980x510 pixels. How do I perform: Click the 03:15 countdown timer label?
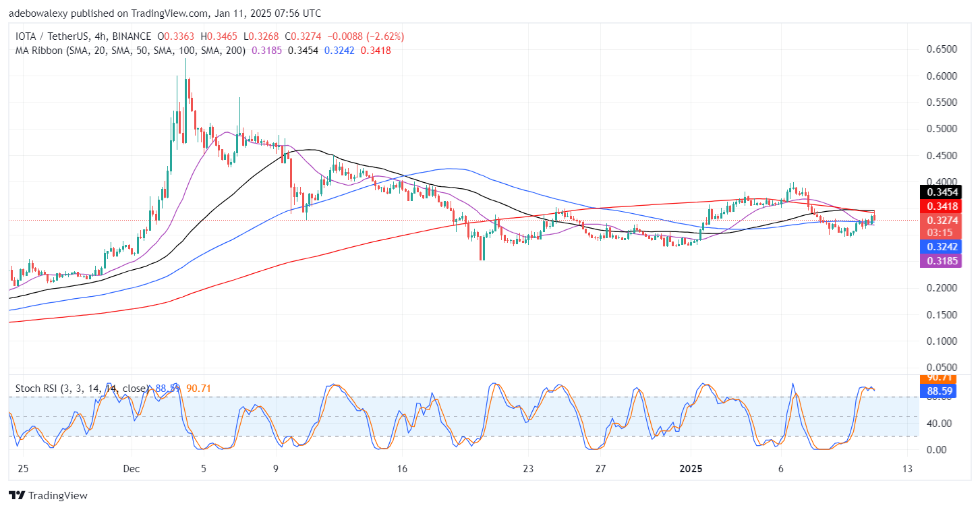[941, 233]
